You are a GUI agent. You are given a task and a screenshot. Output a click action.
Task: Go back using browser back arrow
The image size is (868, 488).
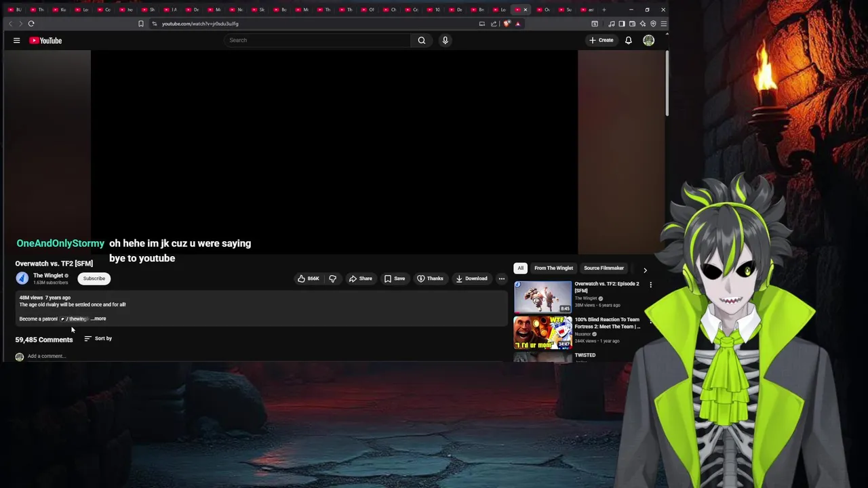click(x=10, y=24)
